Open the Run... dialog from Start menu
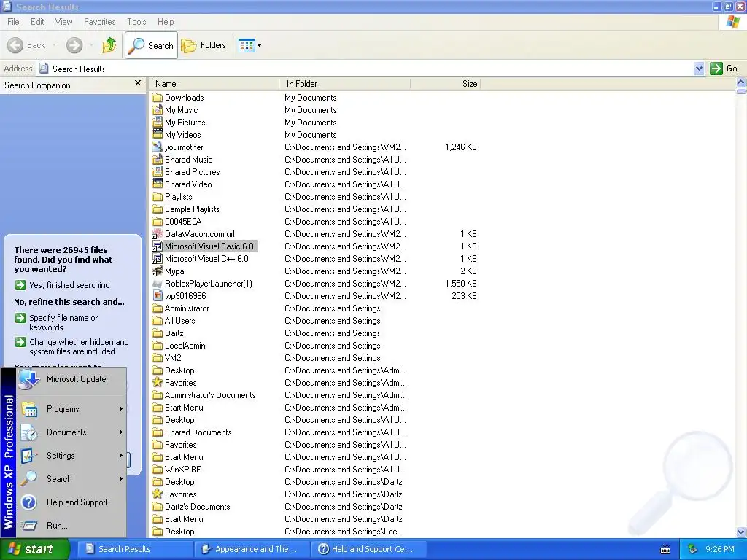747x560 pixels. click(x=71, y=526)
